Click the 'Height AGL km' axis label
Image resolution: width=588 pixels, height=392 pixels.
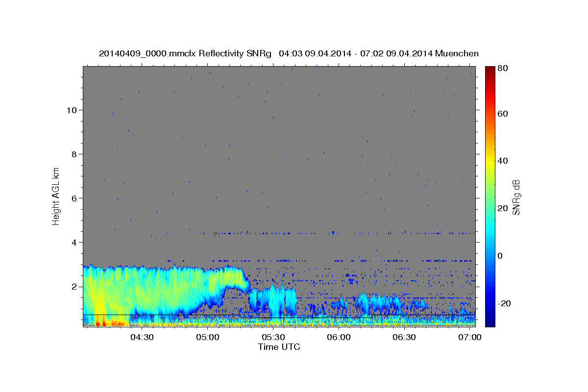click(x=56, y=196)
